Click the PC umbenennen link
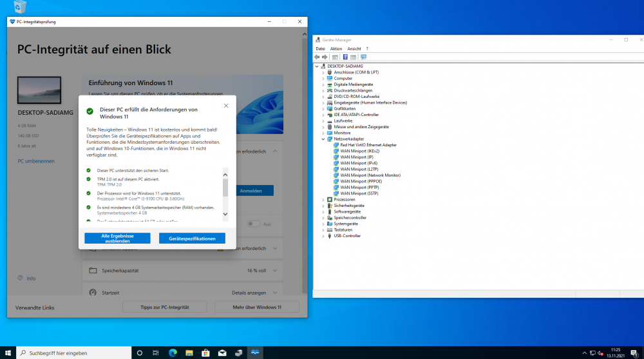 tap(36, 161)
